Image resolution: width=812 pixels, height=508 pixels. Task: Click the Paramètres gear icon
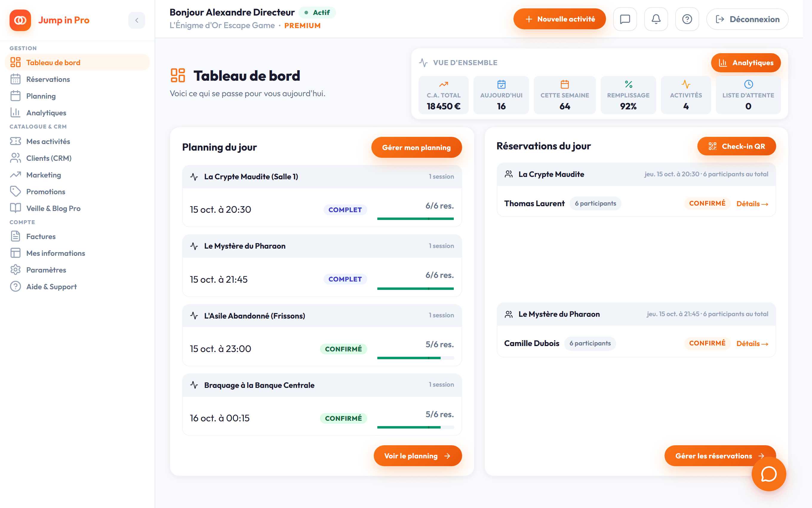click(x=16, y=270)
